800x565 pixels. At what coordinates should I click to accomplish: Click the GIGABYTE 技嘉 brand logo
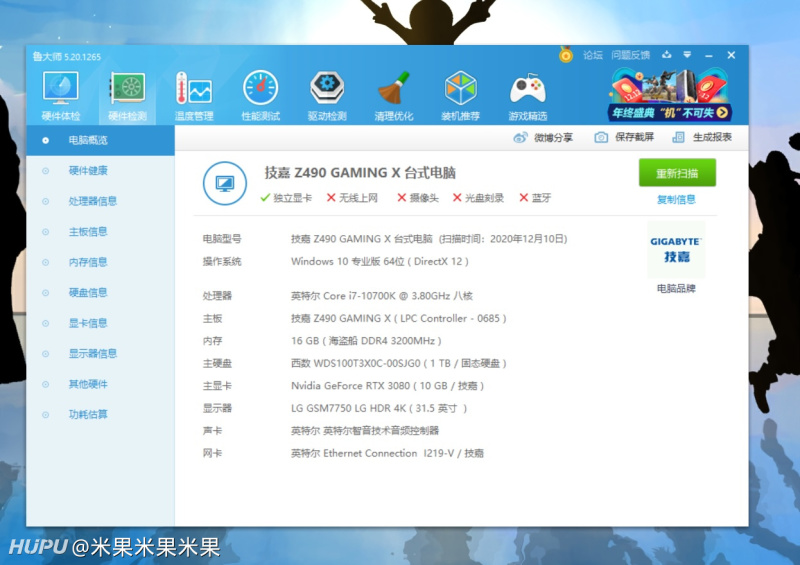point(676,250)
